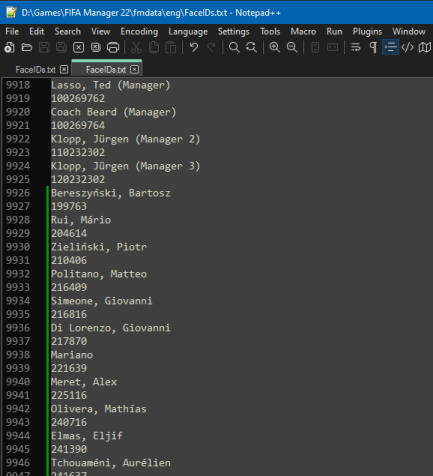
Task: Toggle Word Wrap toolbar icon
Action: [356, 48]
